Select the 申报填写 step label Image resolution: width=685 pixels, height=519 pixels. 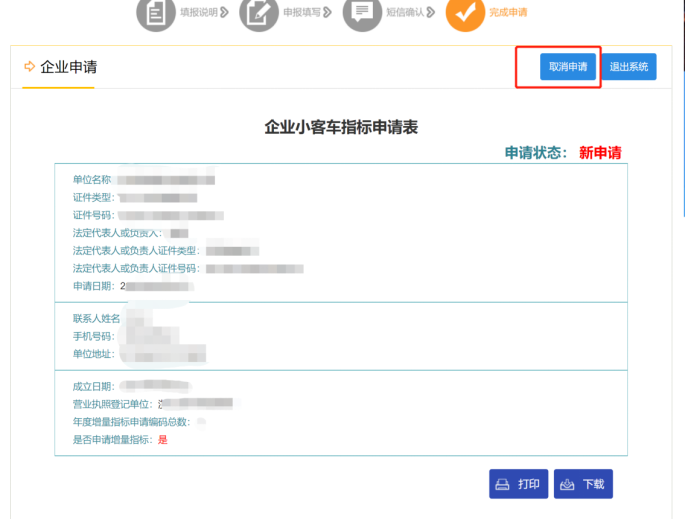click(x=300, y=13)
